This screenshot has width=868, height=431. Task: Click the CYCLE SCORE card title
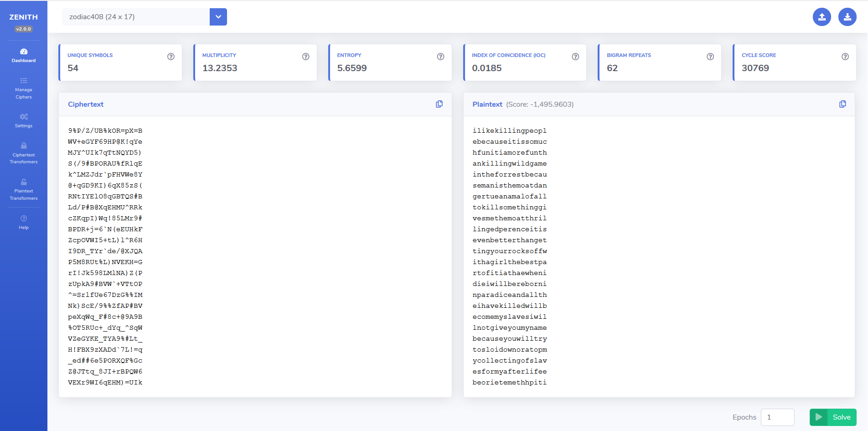(x=759, y=55)
